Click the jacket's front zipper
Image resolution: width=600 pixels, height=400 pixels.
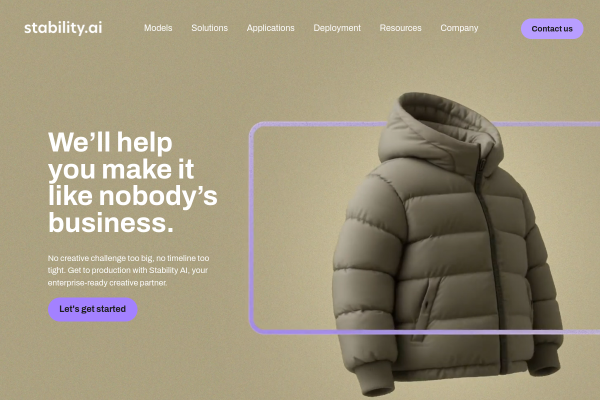[492, 260]
